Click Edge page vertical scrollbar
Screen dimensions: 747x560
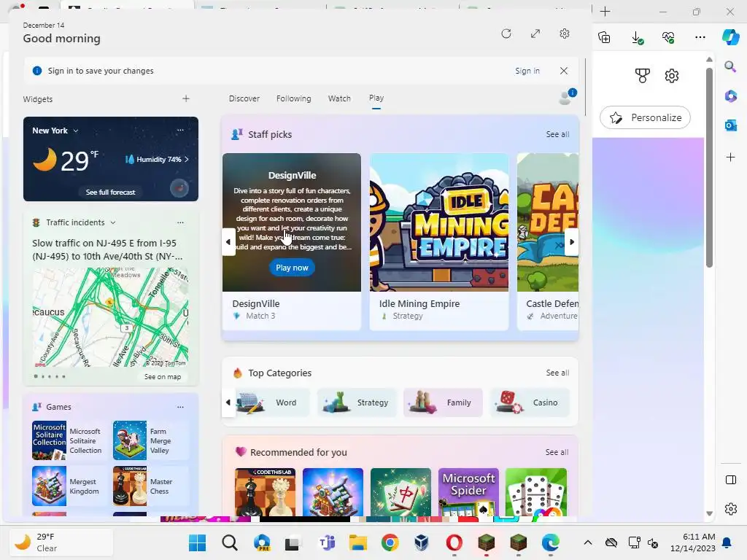coord(709,167)
